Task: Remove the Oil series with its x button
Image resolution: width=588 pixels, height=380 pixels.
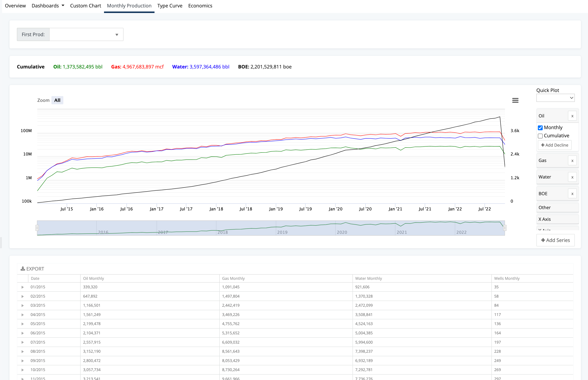Action: [x=572, y=116]
